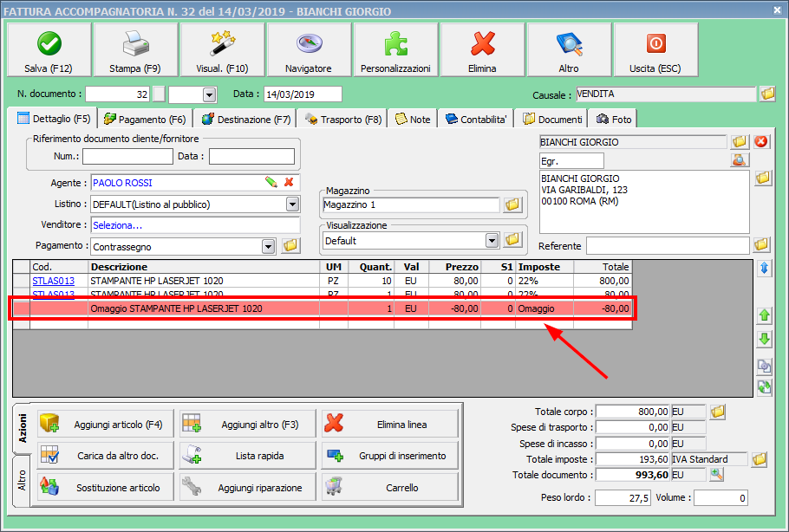Exit via Uscita (ESC)
This screenshot has height=532, width=789.
click(x=655, y=49)
